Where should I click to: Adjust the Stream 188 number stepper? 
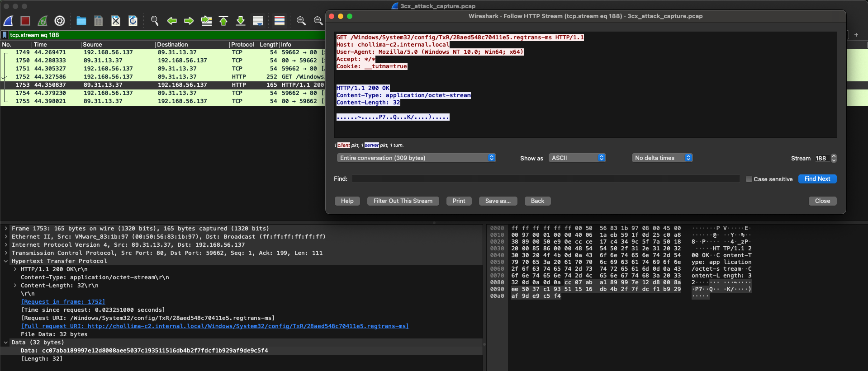point(834,158)
